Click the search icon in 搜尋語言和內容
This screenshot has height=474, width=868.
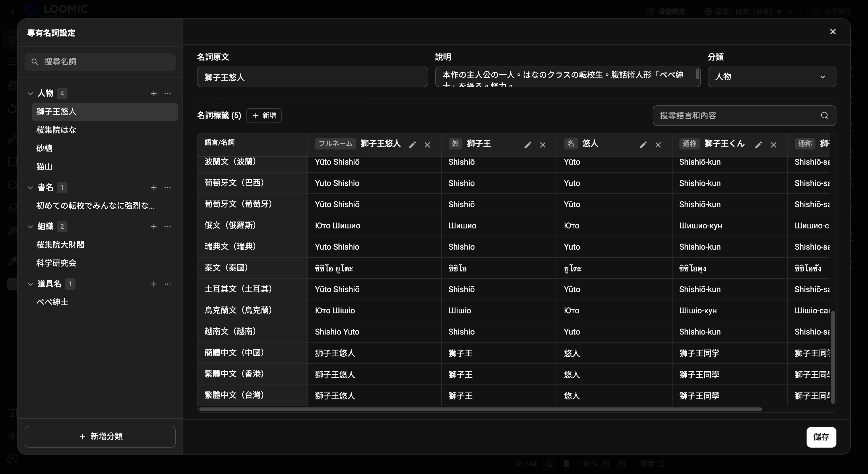(825, 116)
